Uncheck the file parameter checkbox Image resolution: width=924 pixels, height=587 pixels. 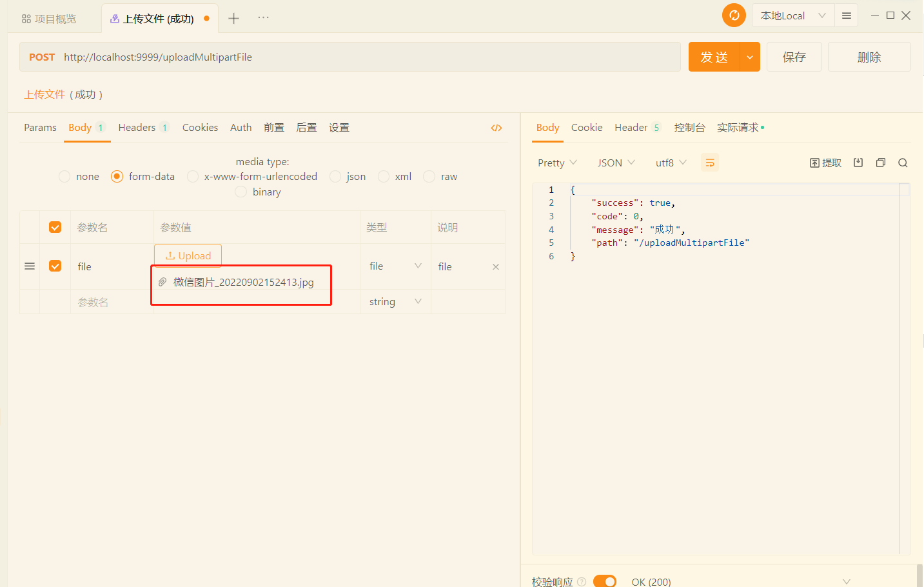tap(55, 266)
